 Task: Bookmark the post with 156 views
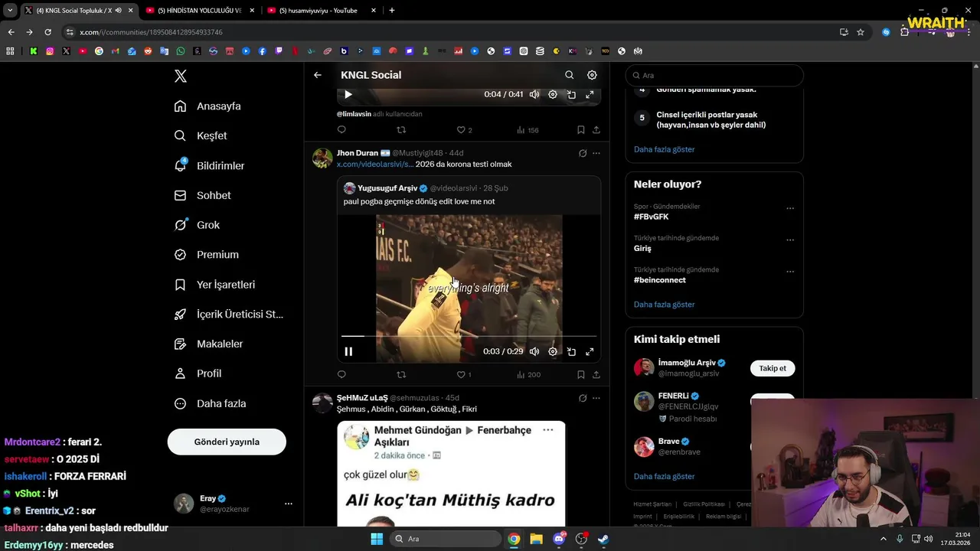581,130
